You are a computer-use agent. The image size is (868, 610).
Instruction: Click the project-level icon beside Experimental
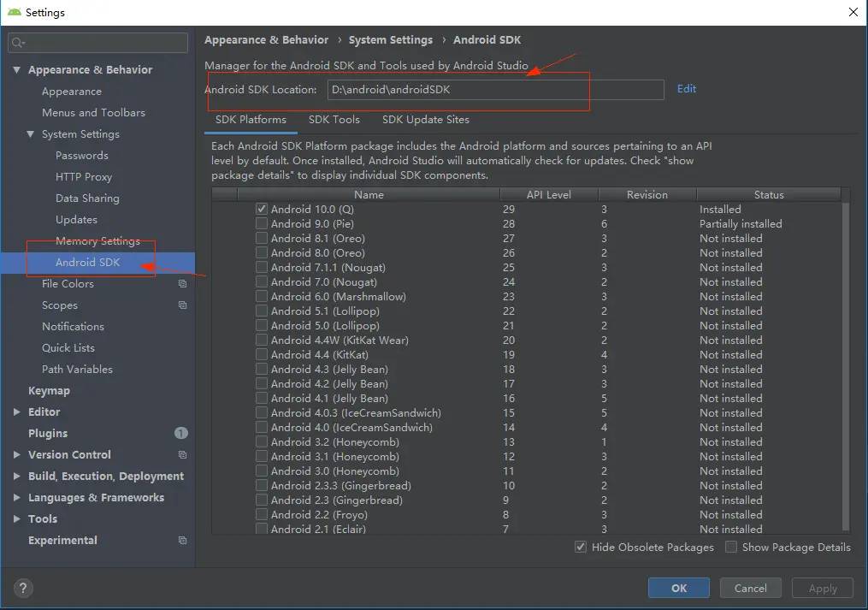[x=182, y=540]
